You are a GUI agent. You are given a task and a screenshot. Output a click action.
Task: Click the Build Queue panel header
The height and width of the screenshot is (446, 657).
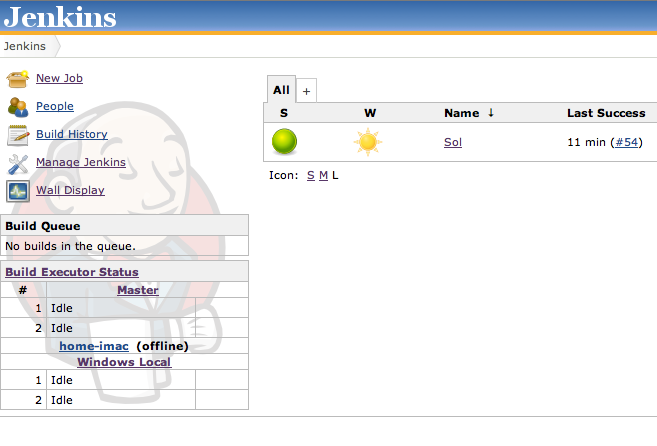tap(124, 226)
